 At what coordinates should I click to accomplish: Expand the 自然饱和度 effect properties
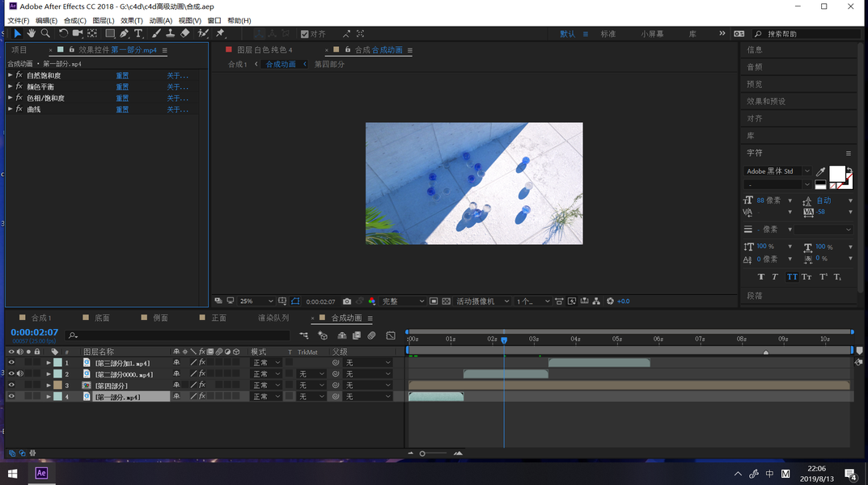point(10,75)
